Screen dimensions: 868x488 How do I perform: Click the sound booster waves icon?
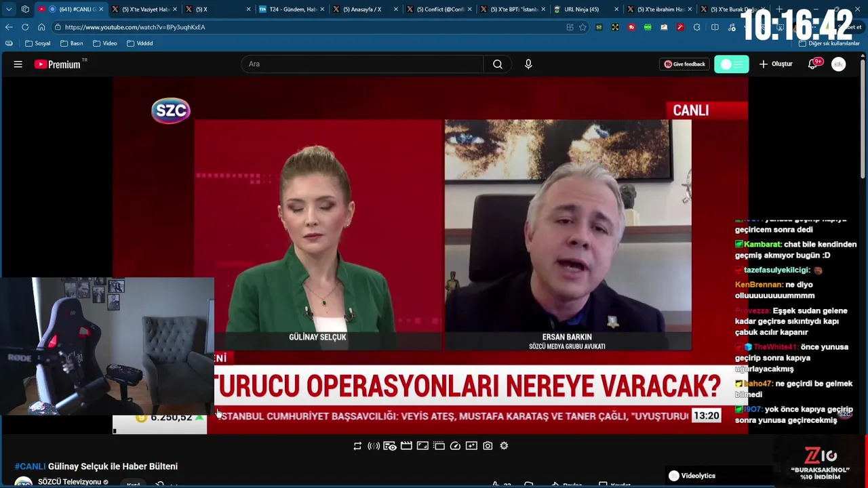click(x=374, y=446)
